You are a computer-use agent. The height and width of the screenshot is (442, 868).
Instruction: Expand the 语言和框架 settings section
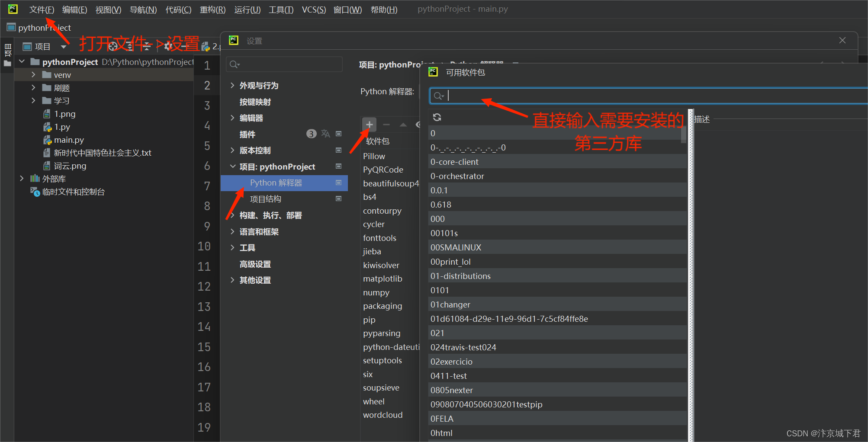(232, 231)
